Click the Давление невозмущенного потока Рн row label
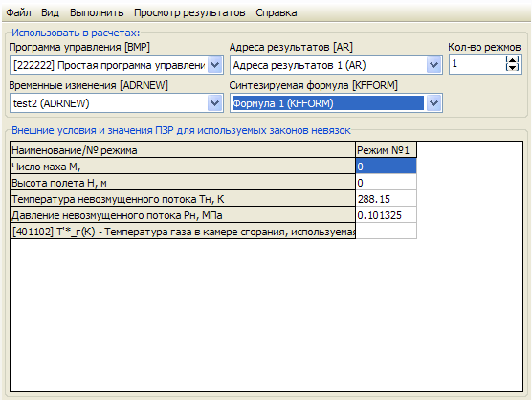The width and height of the screenshot is (532, 400). click(183, 215)
